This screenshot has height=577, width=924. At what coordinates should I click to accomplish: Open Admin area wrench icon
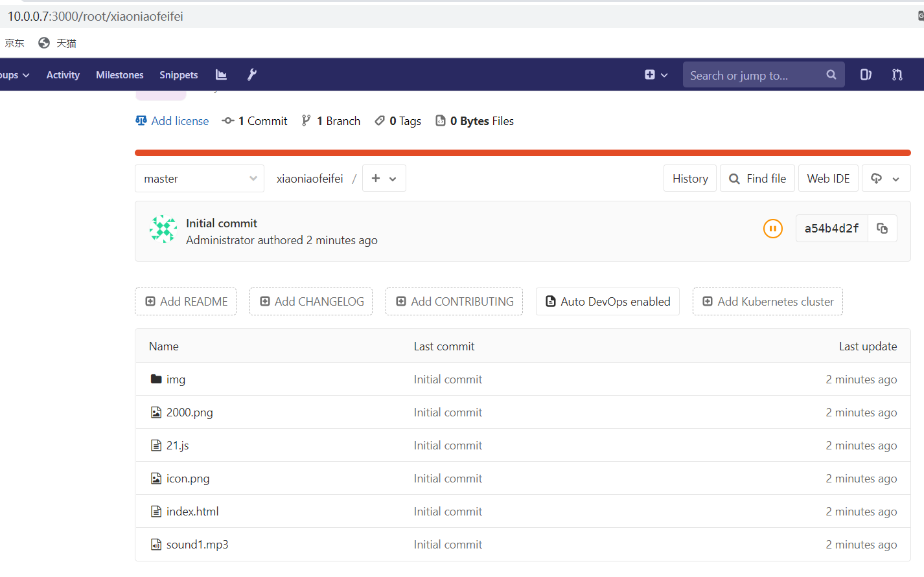[252, 75]
